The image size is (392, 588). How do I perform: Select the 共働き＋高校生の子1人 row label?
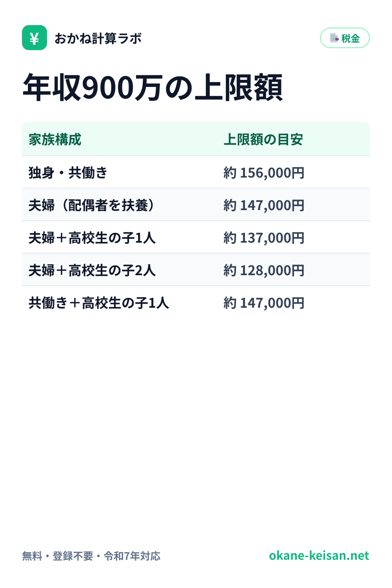pyautogui.click(x=99, y=303)
